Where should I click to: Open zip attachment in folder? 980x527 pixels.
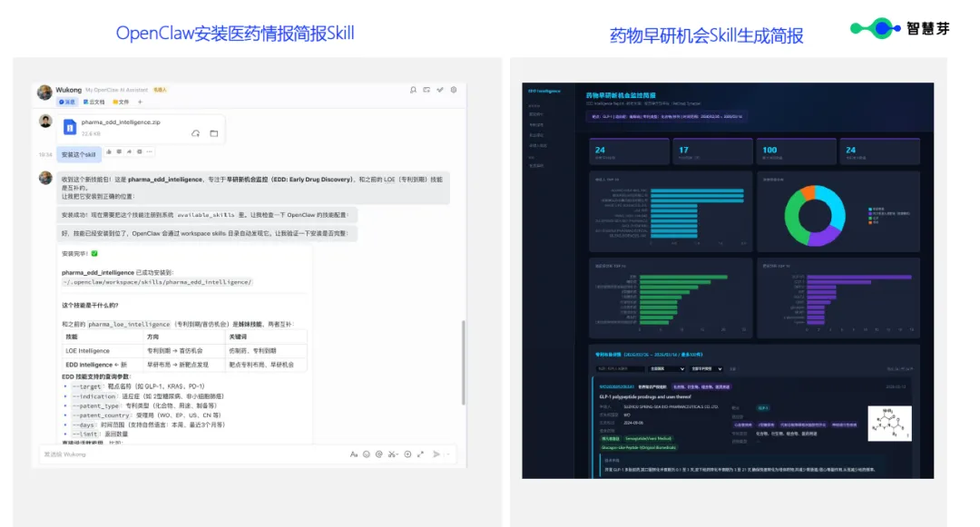(214, 133)
